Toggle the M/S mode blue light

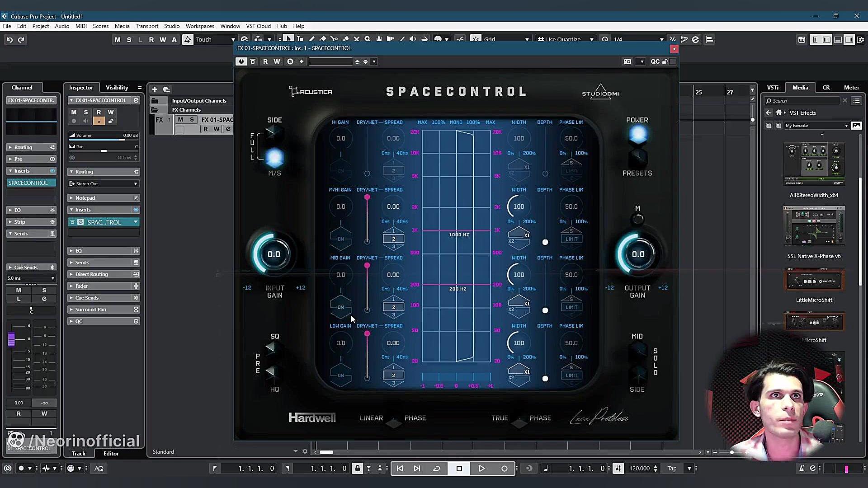(274, 158)
